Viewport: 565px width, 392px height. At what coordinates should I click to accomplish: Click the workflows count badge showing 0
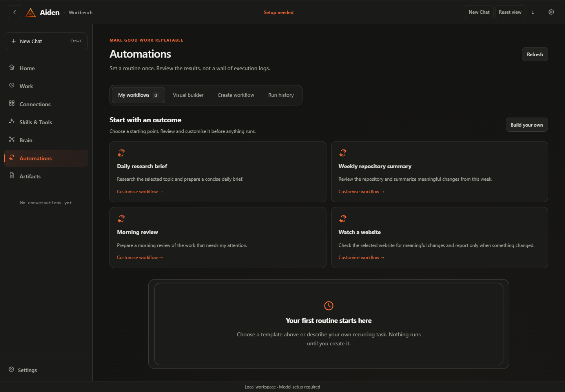156,95
